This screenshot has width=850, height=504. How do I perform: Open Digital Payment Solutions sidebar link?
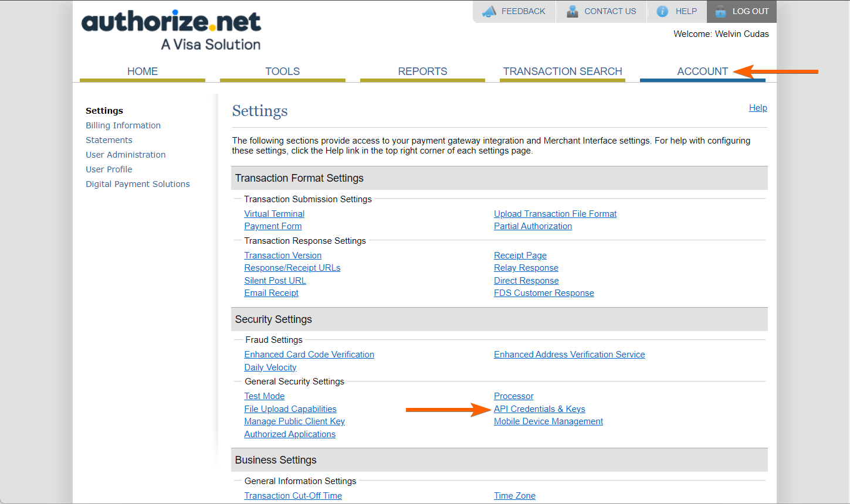click(x=138, y=184)
